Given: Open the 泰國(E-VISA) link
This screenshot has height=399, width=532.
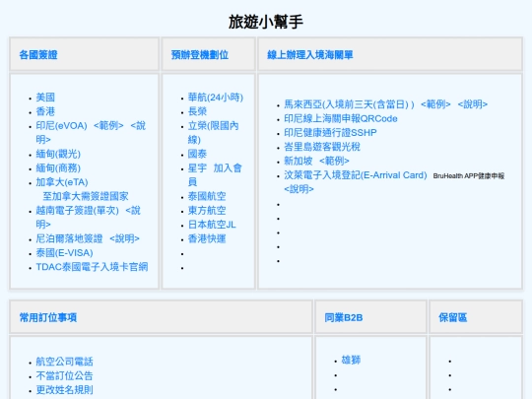Looking at the screenshot, I should [64, 253].
